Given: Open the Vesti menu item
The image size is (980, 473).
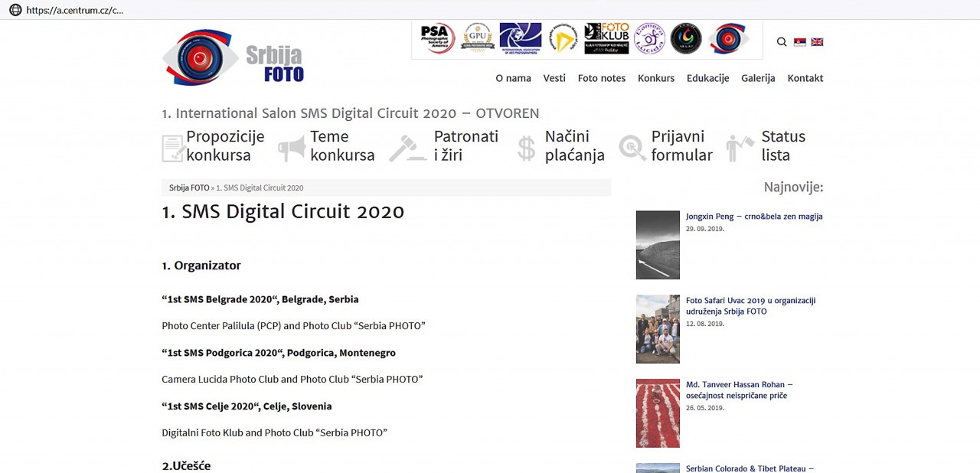Looking at the screenshot, I should 554,78.
